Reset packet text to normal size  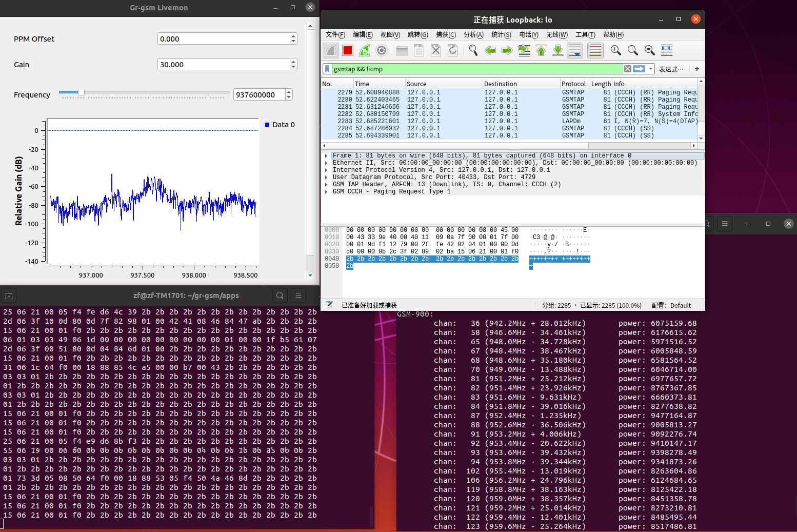(650, 50)
